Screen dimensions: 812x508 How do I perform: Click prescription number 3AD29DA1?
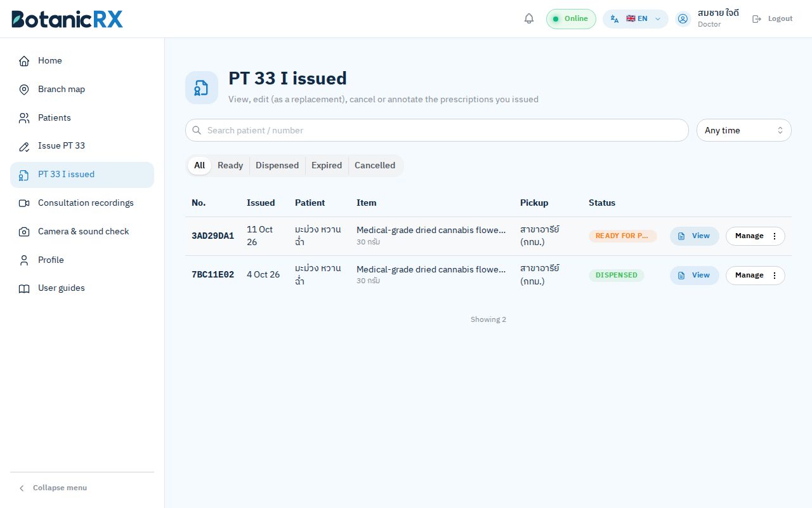click(213, 236)
